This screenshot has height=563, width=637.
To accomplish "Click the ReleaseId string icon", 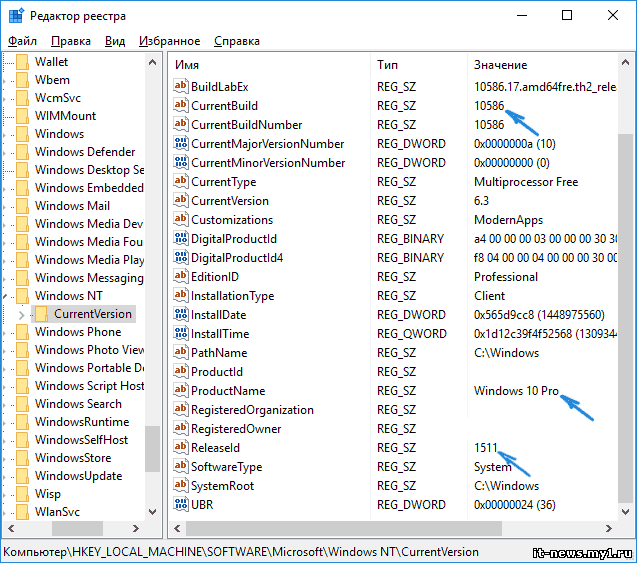I will click(180, 447).
